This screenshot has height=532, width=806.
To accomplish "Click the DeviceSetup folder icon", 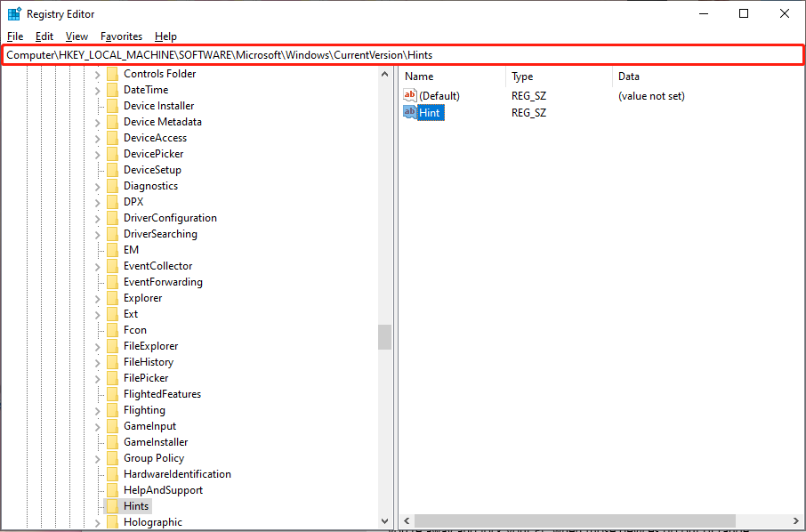I will pos(113,170).
